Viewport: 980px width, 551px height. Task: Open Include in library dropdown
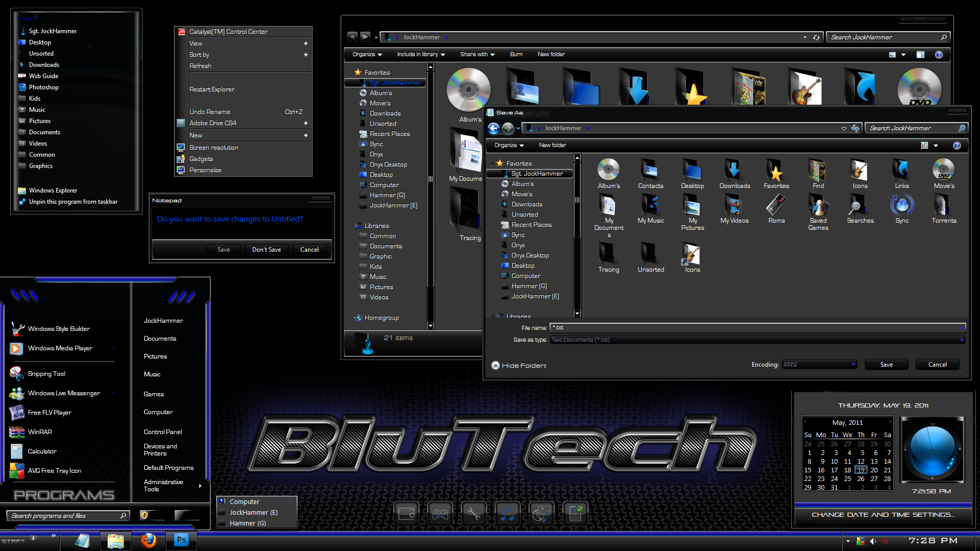421,54
